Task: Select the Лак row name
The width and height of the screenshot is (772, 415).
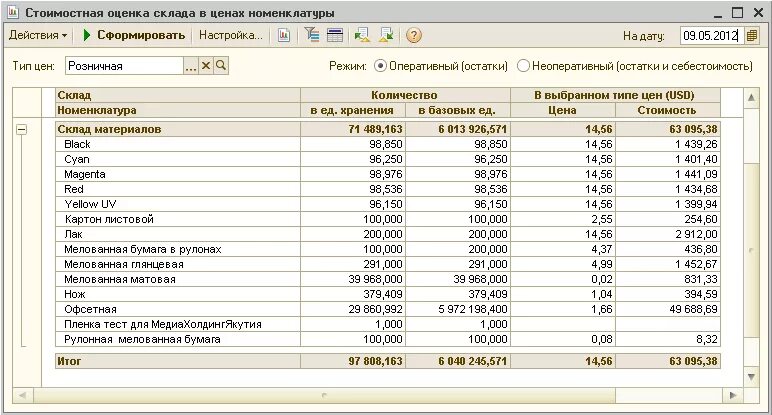Action: 73,234
